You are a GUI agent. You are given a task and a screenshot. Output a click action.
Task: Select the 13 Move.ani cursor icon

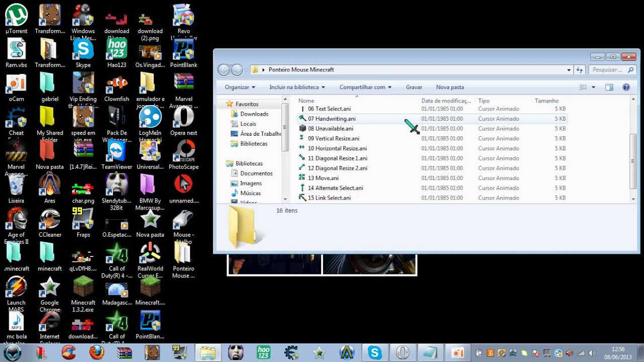point(302,177)
